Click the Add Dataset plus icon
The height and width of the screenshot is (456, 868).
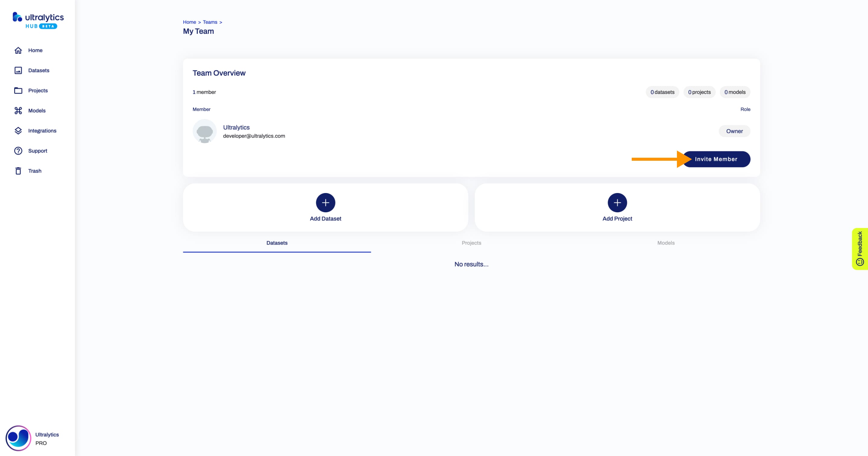325,203
